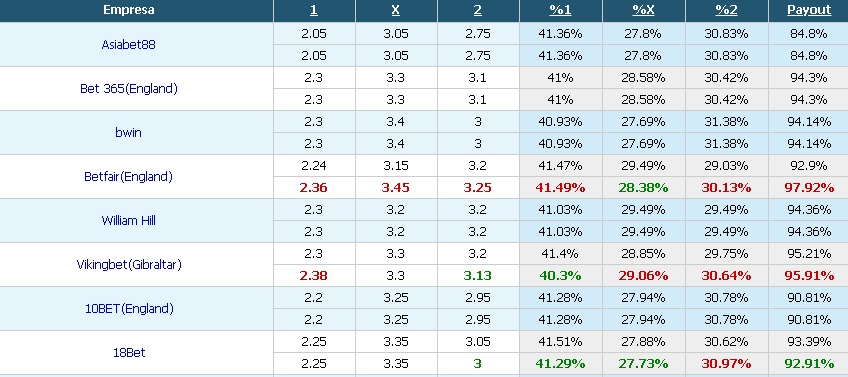The image size is (848, 377).
Task: Open the Asiabet88 bookmaker link
Action: [x=129, y=45]
